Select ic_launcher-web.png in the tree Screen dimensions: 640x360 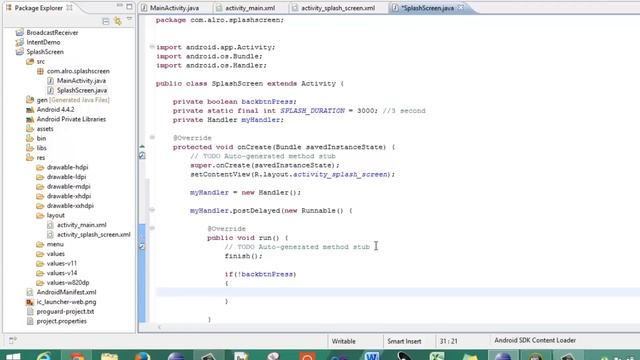point(66,302)
